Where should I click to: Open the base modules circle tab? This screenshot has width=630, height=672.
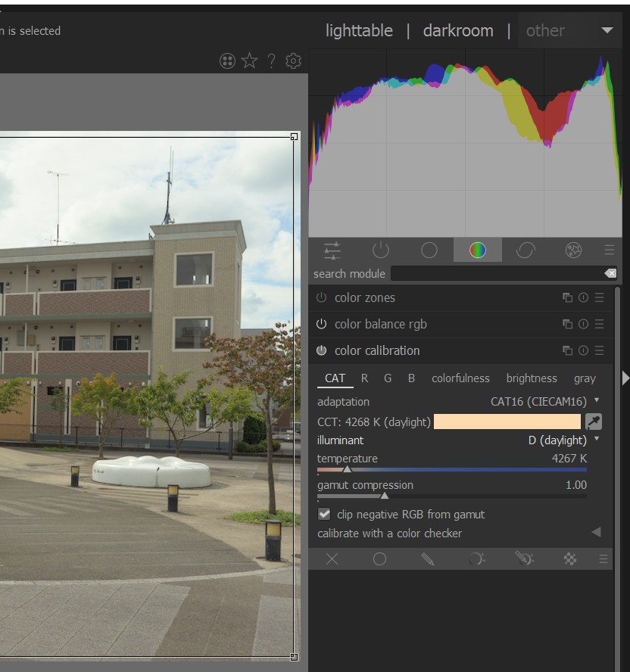pos(429,250)
